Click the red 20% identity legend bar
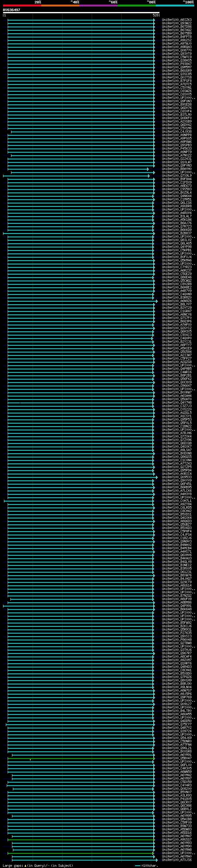The height and width of the screenshot is (868, 197). coord(22,6)
